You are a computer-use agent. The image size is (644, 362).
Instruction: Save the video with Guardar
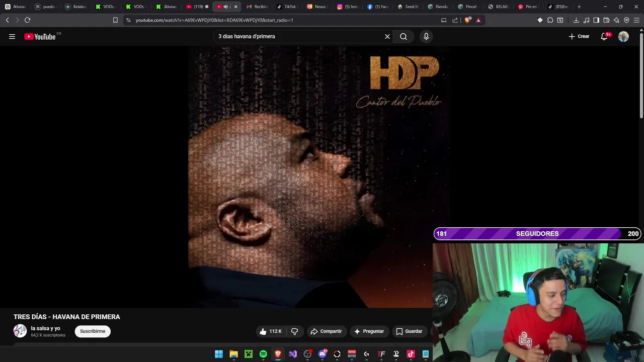[409, 331]
